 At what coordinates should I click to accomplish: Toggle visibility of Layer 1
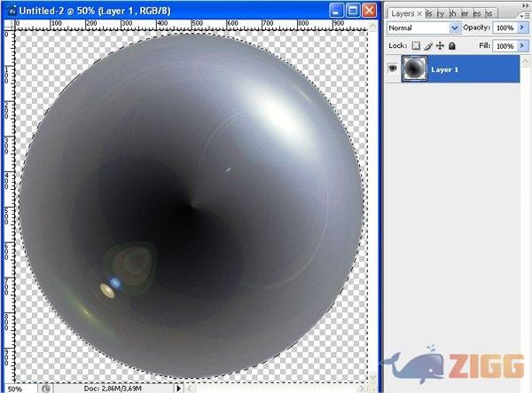(x=391, y=68)
